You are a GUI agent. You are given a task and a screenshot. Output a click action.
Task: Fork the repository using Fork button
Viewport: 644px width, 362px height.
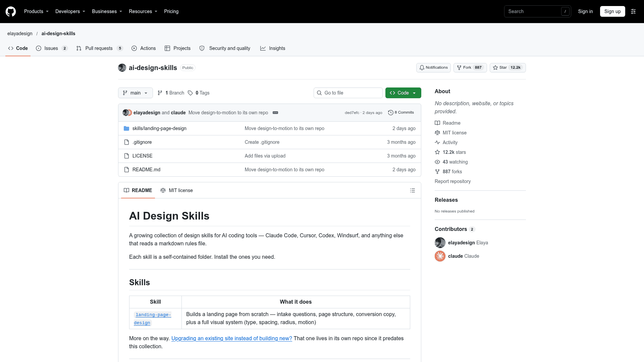pos(470,68)
